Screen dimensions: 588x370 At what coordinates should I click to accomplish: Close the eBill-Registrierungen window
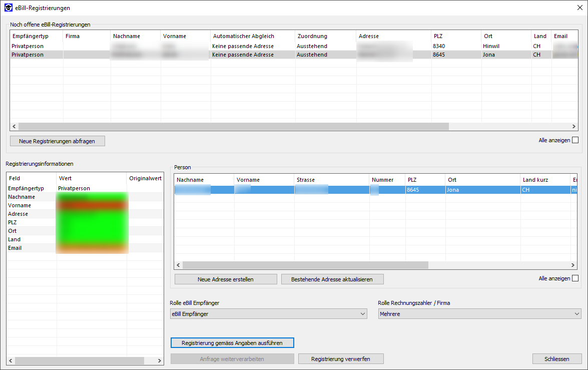(579, 8)
